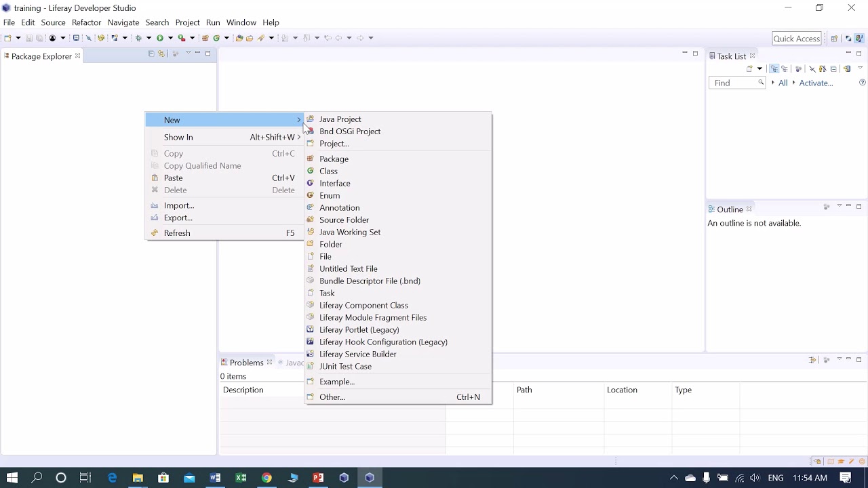Toggle Focus on Workweek in Task List
Viewport: 868px width, 488px height.
coord(798,68)
